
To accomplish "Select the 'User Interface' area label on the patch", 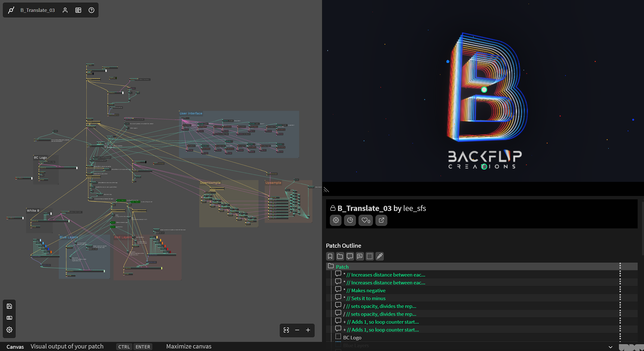I will pyautogui.click(x=191, y=113).
